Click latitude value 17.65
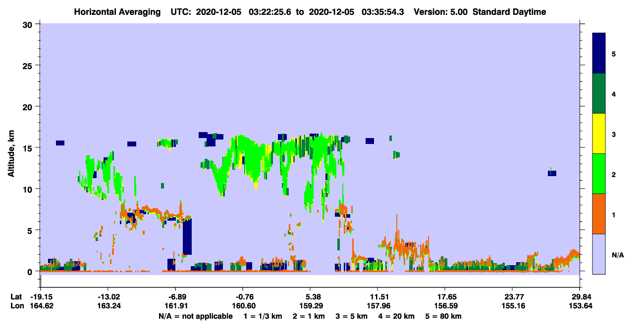 click(445, 297)
